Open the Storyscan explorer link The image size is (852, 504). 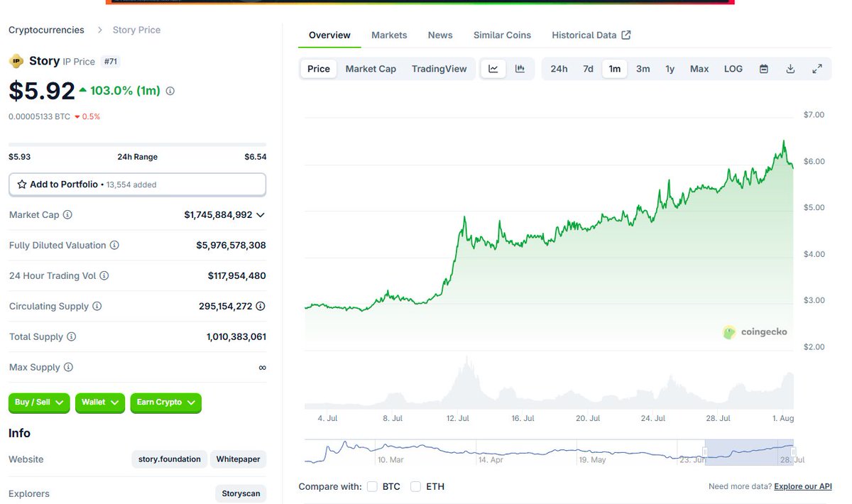[241, 493]
